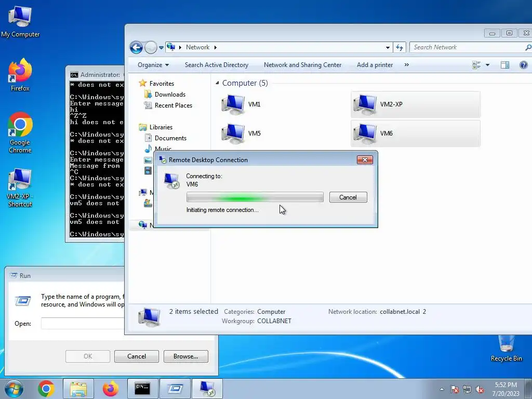
Task: Click Network in the address bar
Action: 197,47
